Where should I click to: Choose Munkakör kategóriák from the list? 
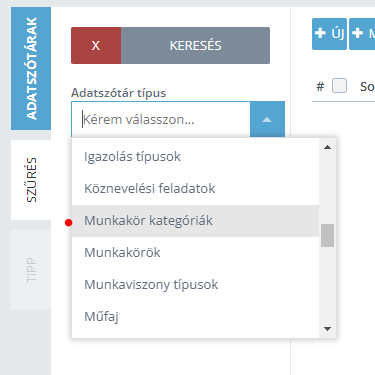coord(195,221)
